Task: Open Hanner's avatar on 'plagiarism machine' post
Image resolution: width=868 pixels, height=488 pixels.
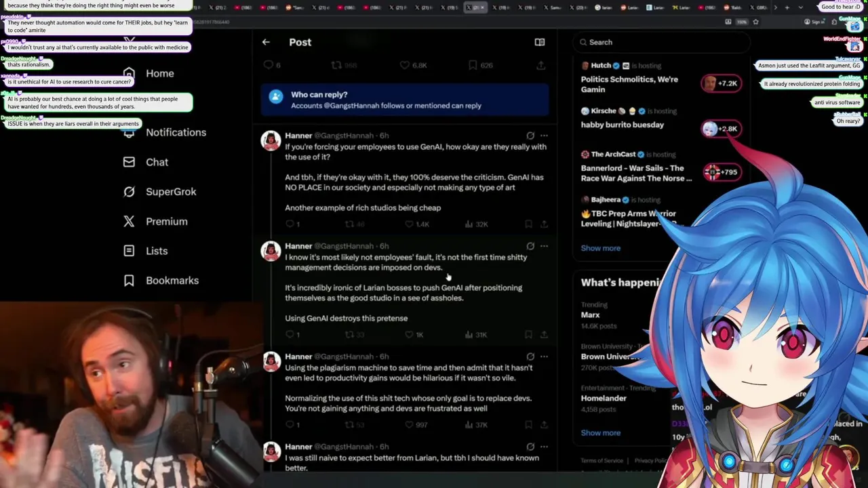Action: [x=271, y=362]
